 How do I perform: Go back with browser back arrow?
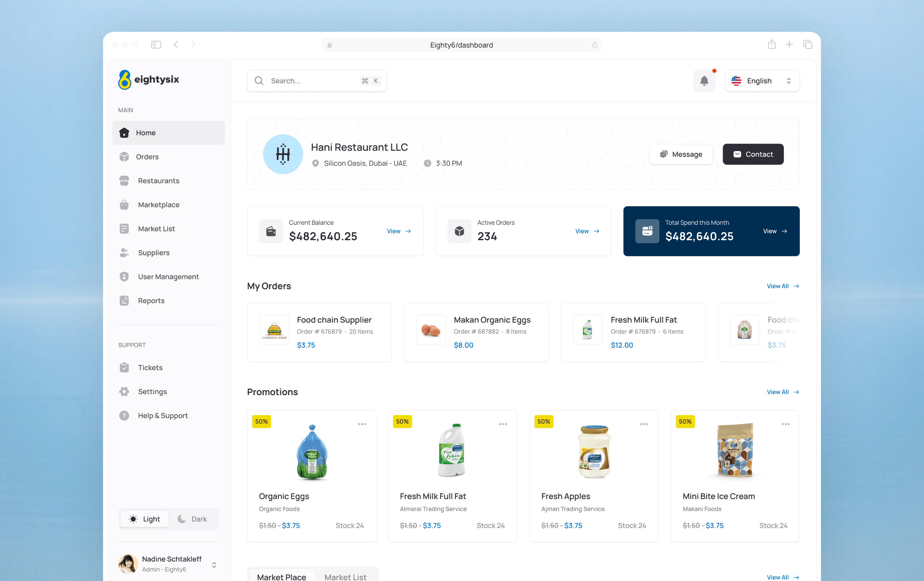[x=176, y=45]
